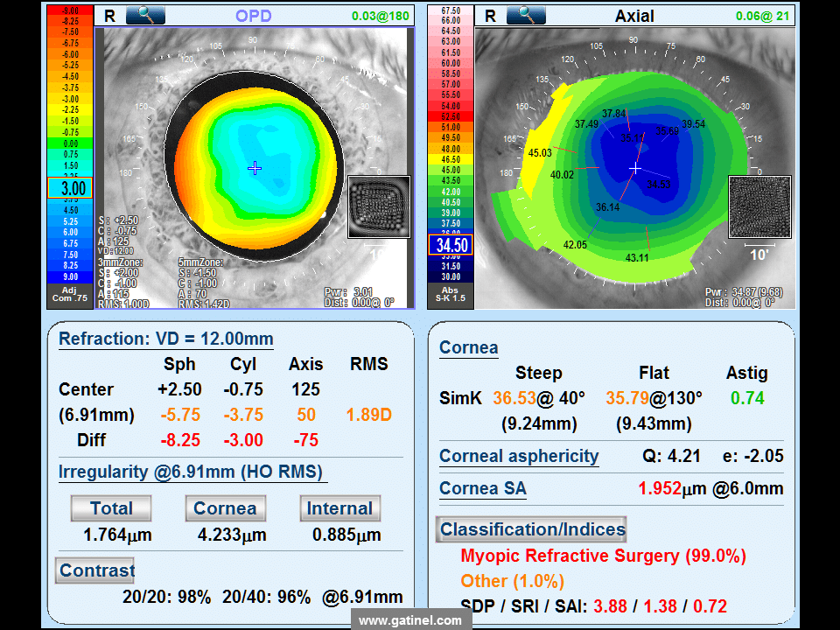Click the Internal irregularity button

339,507
